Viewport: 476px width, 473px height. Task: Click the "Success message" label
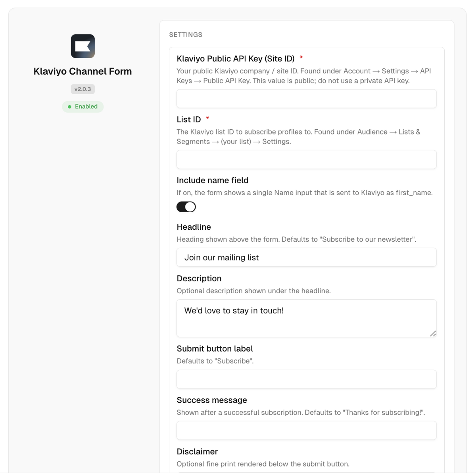tap(212, 400)
